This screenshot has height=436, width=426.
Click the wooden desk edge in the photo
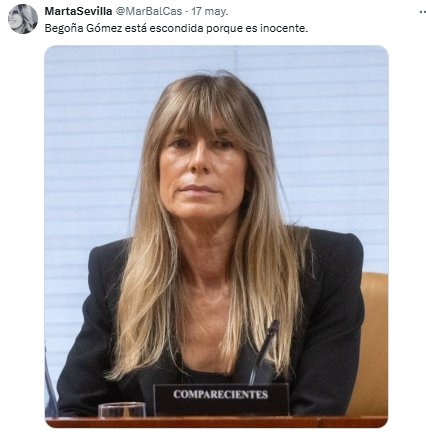[217, 422]
